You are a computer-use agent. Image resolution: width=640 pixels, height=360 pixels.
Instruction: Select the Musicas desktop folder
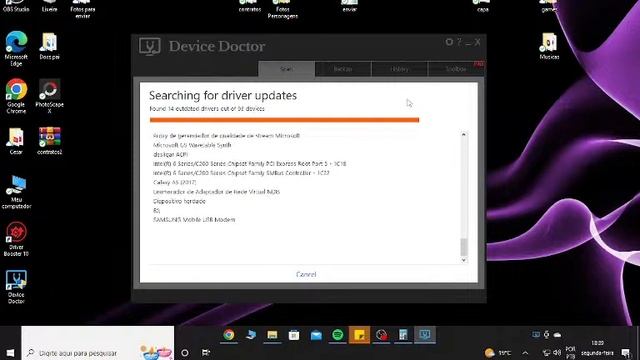click(x=549, y=46)
